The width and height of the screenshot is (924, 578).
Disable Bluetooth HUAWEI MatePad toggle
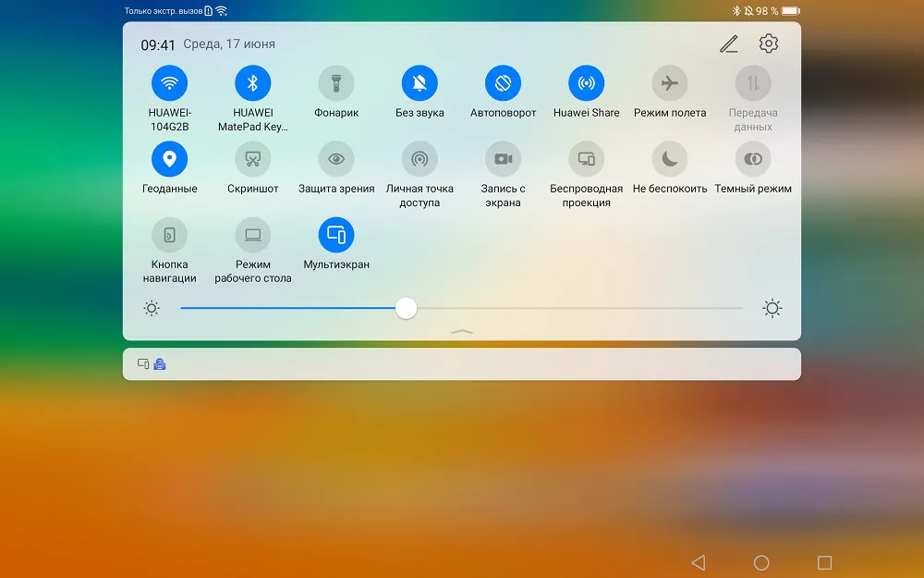252,83
